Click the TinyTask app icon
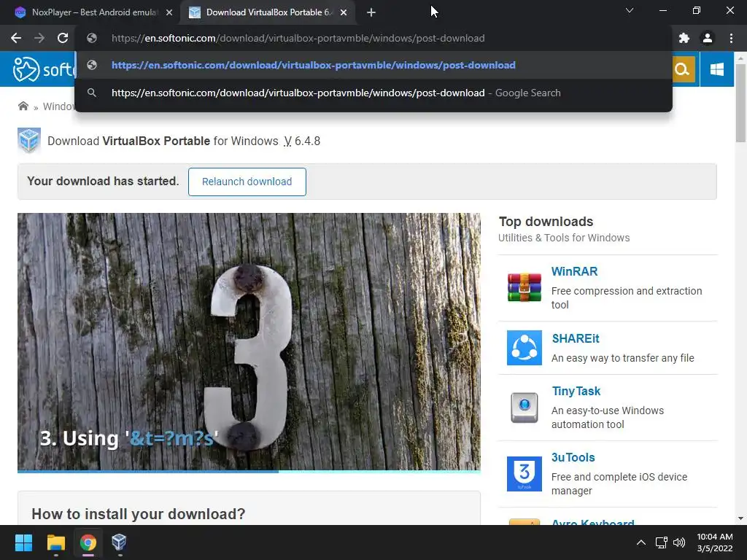The image size is (747, 560). (524, 408)
